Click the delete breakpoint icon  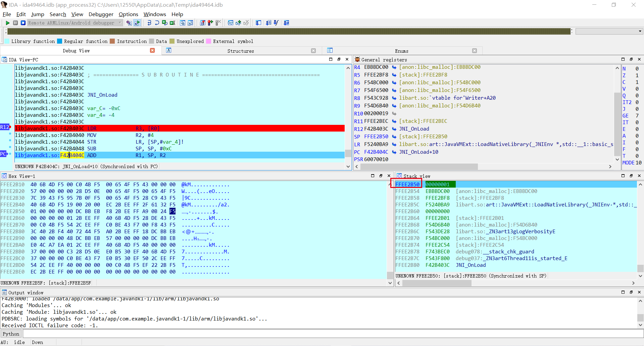click(x=218, y=23)
